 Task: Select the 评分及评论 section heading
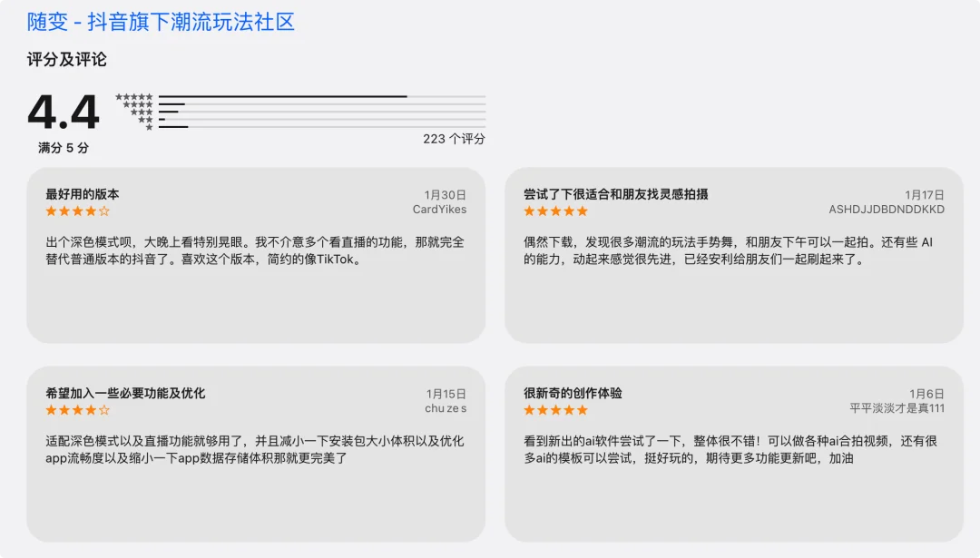(x=65, y=59)
